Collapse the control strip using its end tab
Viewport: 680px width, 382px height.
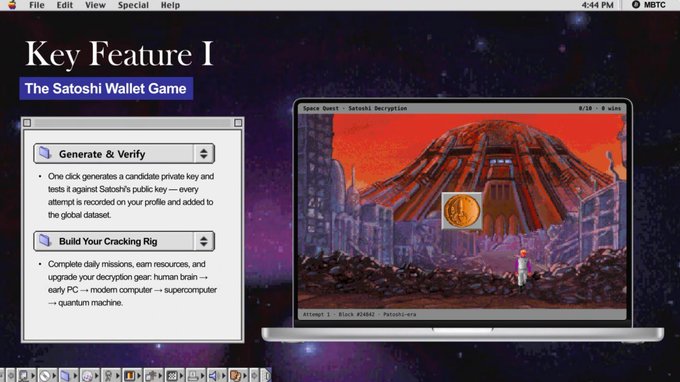[267, 375]
